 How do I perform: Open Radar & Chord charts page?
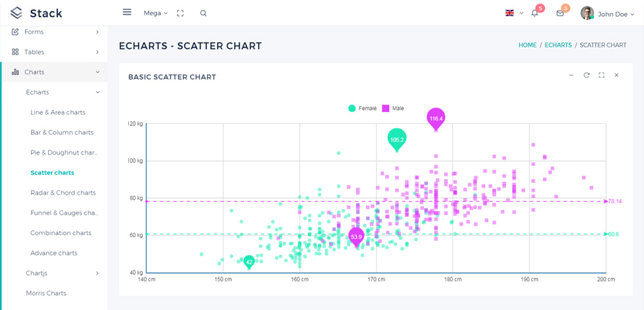pyautogui.click(x=63, y=192)
